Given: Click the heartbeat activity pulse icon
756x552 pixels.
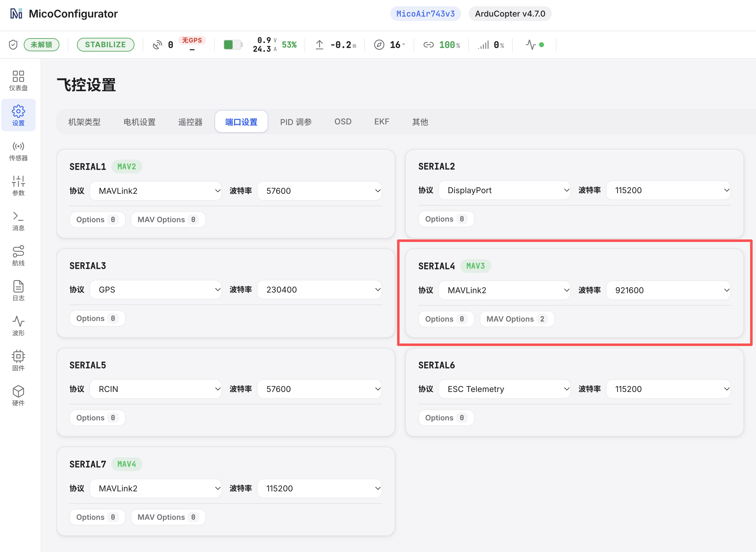Looking at the screenshot, I should click(x=531, y=44).
